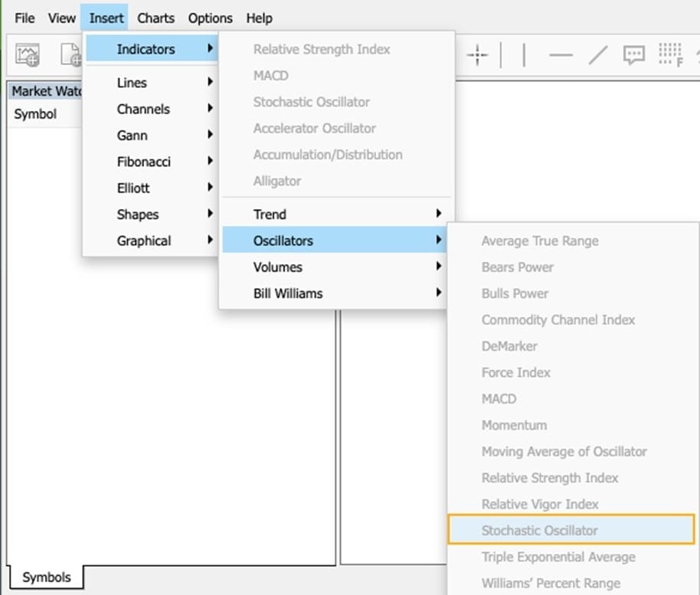Select the vertical line drawing tool

pyautogui.click(x=524, y=55)
